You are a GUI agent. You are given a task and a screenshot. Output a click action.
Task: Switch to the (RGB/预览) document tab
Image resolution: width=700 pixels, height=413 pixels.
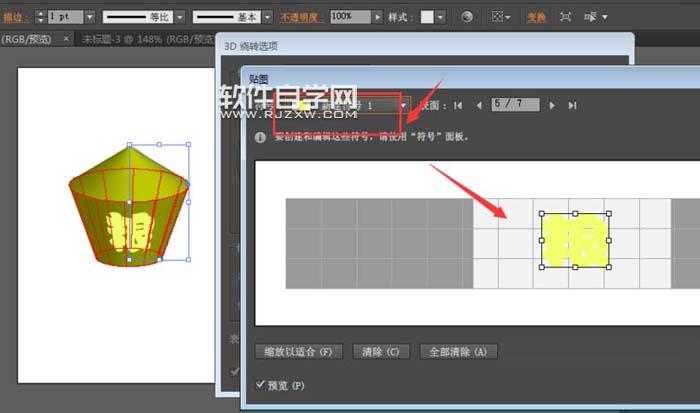coord(26,39)
